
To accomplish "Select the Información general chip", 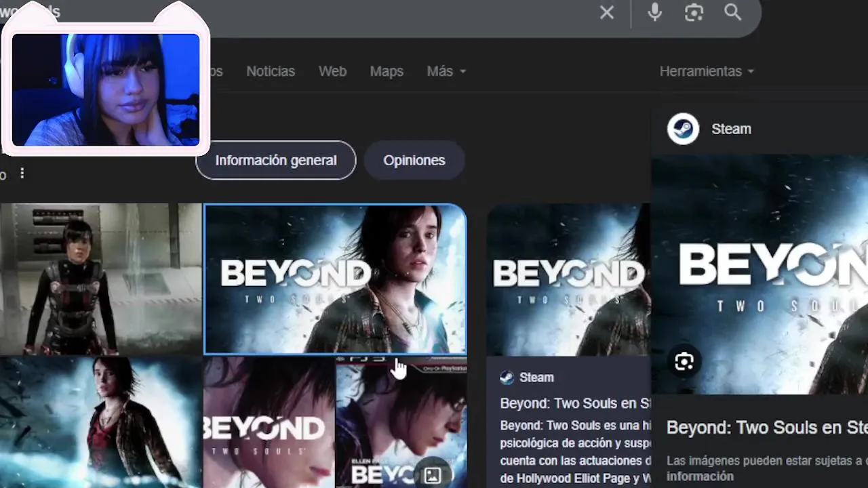I will point(276,161).
